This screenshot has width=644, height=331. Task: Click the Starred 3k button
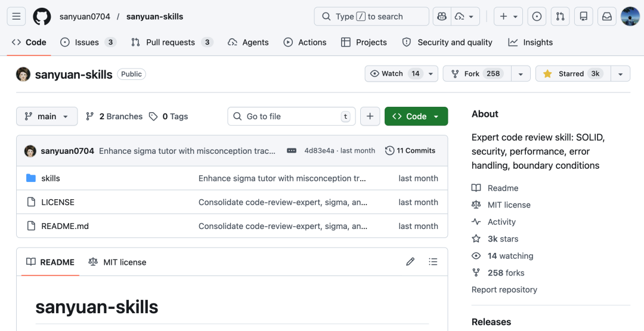tap(574, 74)
